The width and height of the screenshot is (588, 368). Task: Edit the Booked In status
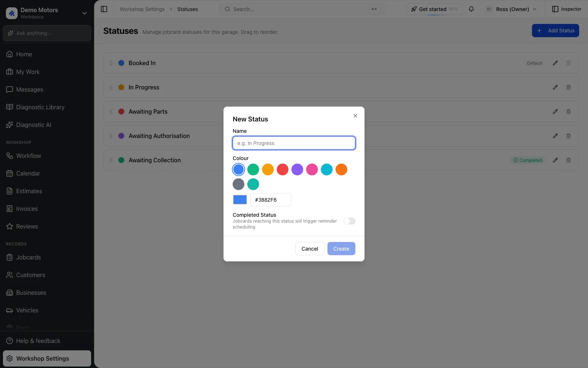tap(555, 63)
